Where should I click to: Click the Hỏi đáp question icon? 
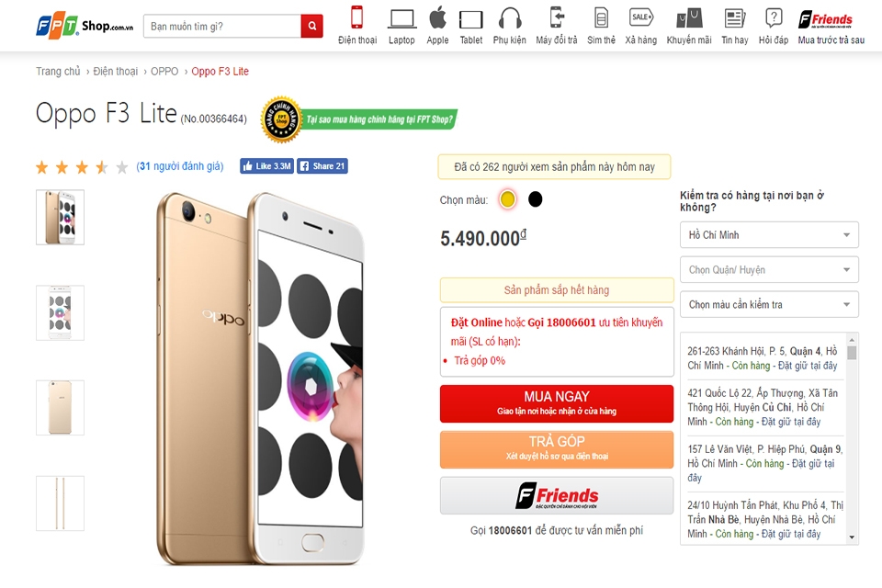[x=774, y=18]
